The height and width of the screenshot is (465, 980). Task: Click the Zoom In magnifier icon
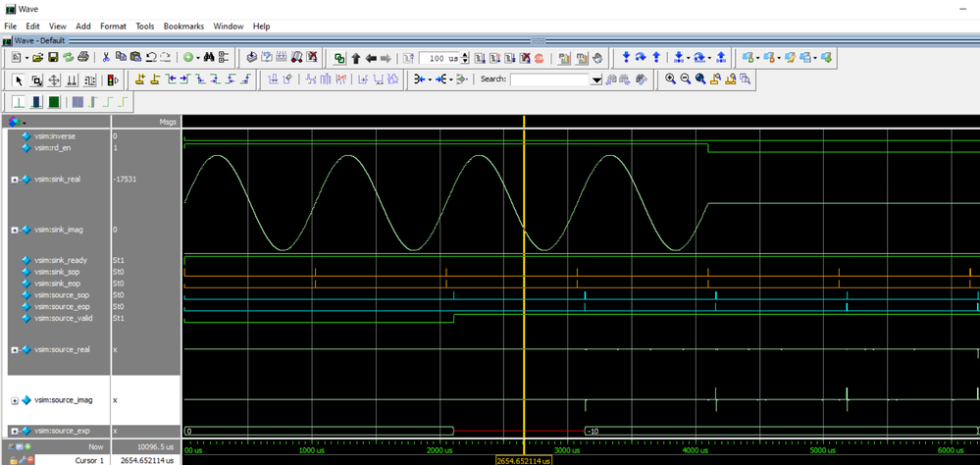pos(670,80)
